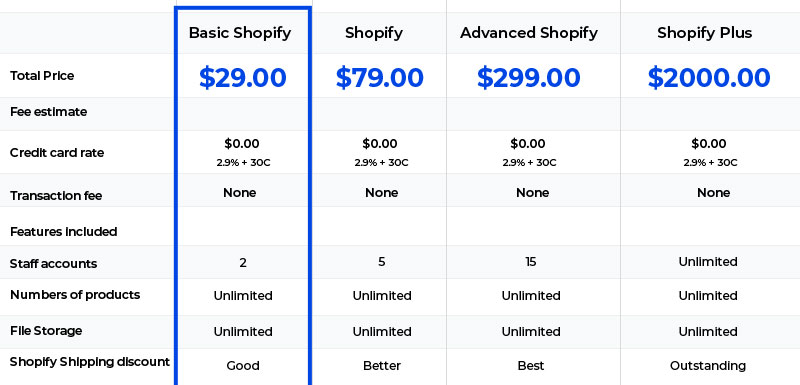Screen dimensions: 800x385
Task: Click the $29.00 total price
Action: pos(243,78)
